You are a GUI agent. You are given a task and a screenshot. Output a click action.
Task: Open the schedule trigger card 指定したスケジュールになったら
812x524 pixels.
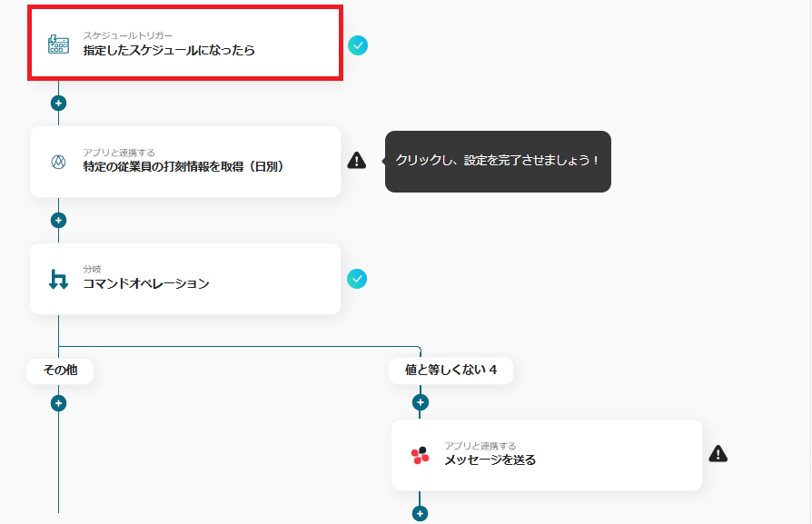pos(185,43)
